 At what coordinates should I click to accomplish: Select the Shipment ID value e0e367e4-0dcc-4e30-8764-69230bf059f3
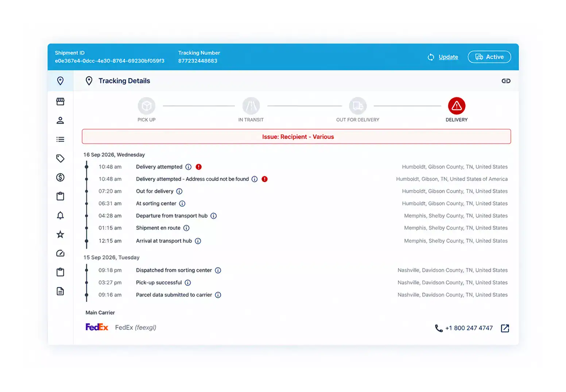coord(110,61)
